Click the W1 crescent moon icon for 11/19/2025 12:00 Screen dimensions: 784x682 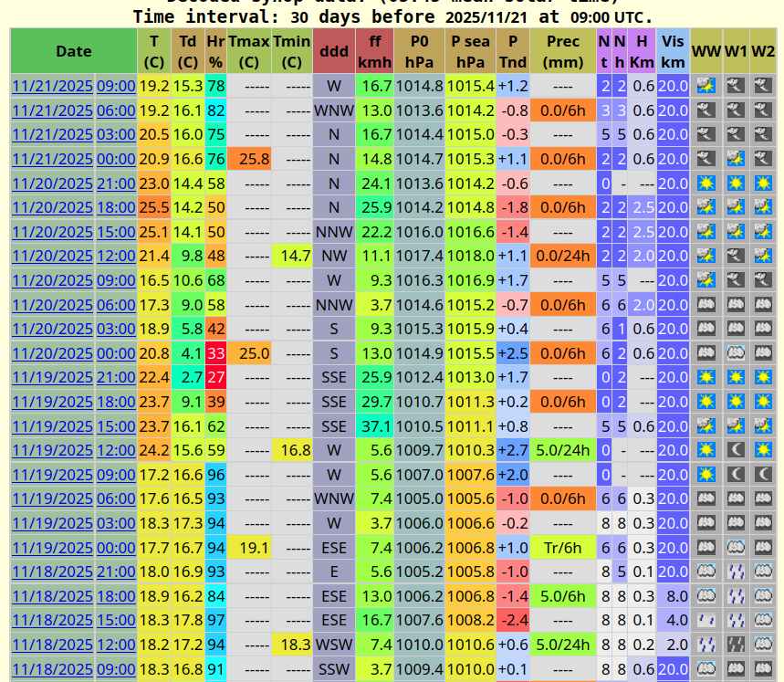[x=735, y=450]
